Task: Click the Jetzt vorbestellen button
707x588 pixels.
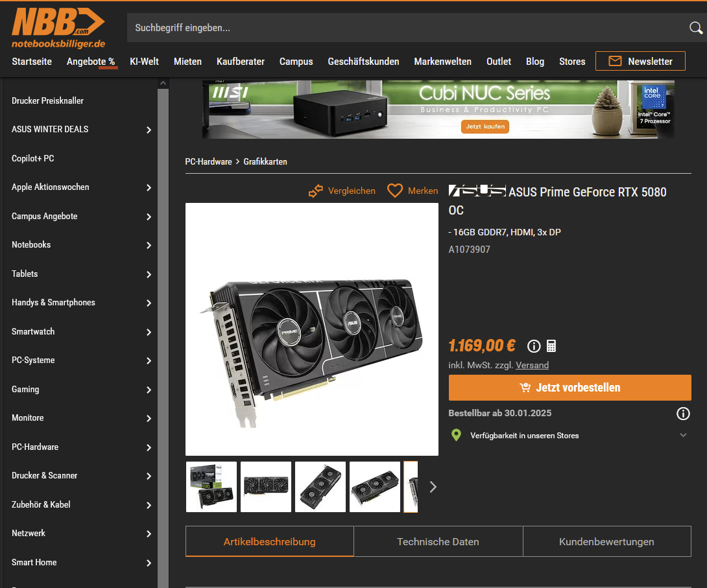Action: coord(569,388)
